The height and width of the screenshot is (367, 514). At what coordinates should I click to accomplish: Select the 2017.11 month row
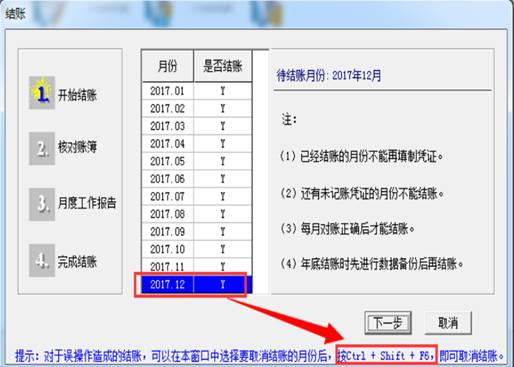coord(197,267)
